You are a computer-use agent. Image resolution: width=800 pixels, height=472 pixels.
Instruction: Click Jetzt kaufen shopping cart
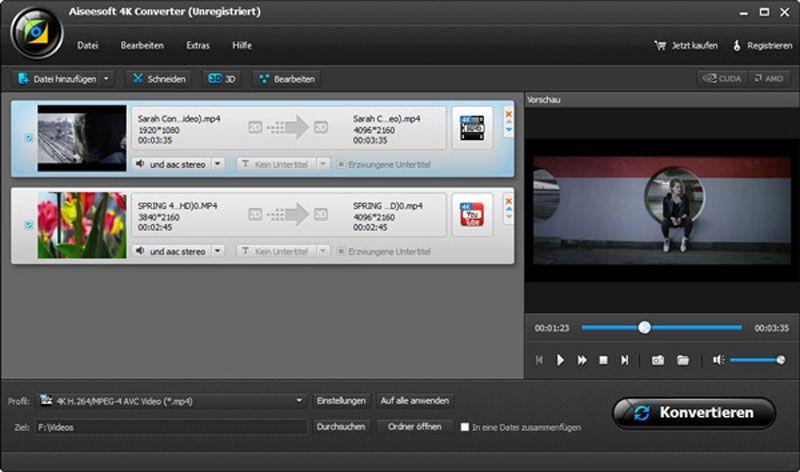pos(686,45)
